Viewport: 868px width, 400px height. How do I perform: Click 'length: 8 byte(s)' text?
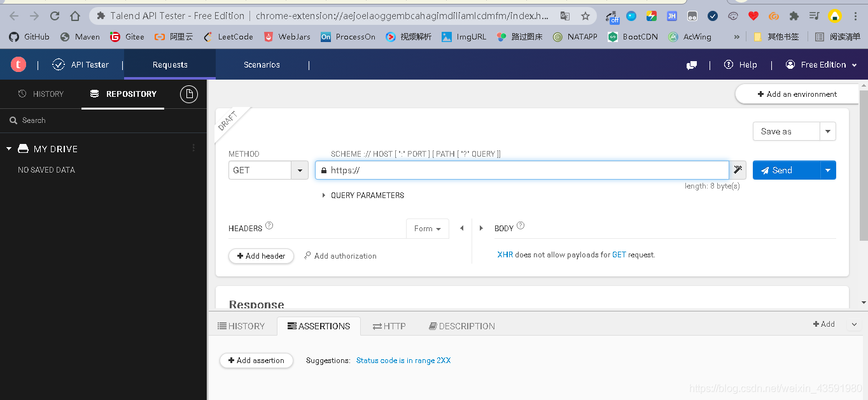(712, 186)
